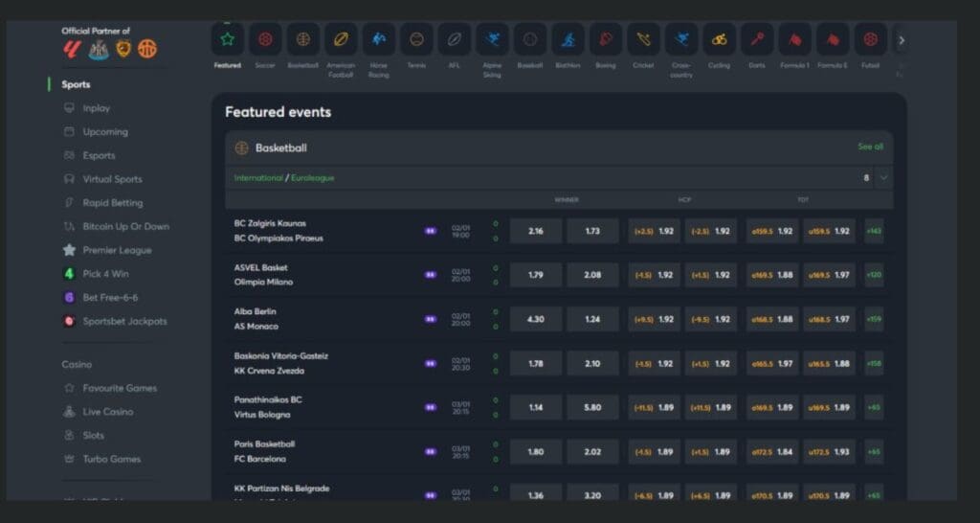The width and height of the screenshot is (980, 523).
Task: Open Virtual Sports section
Action: click(113, 179)
